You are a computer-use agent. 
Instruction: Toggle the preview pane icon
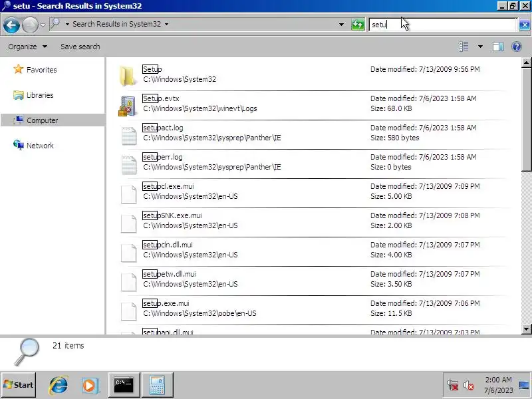click(x=498, y=47)
